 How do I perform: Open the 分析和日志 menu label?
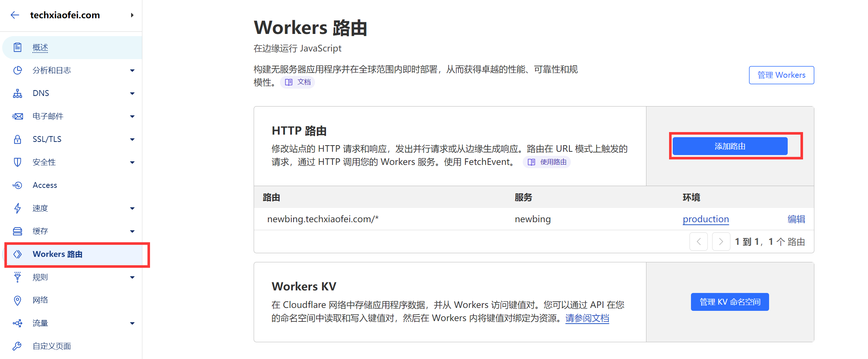(52, 70)
